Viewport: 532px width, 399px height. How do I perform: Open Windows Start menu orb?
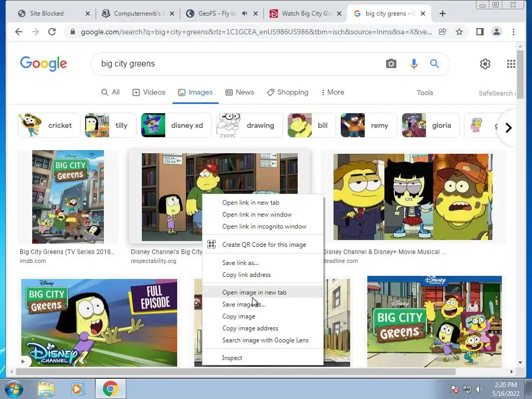(14, 389)
